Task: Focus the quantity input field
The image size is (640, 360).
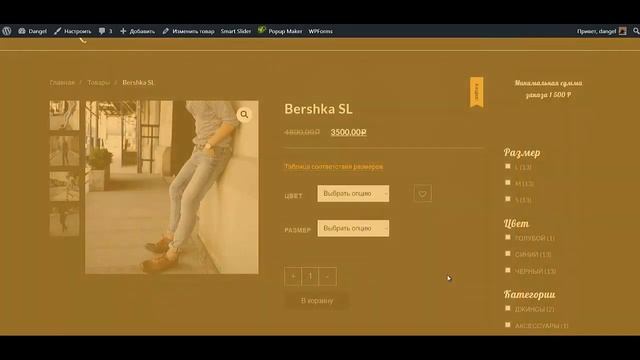Action: 310,276
